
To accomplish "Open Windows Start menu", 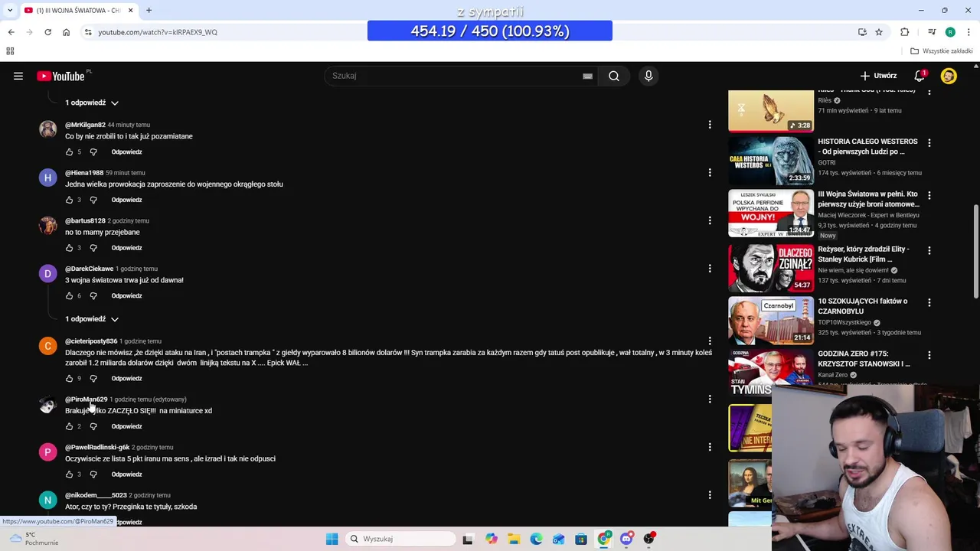I will 332,539.
